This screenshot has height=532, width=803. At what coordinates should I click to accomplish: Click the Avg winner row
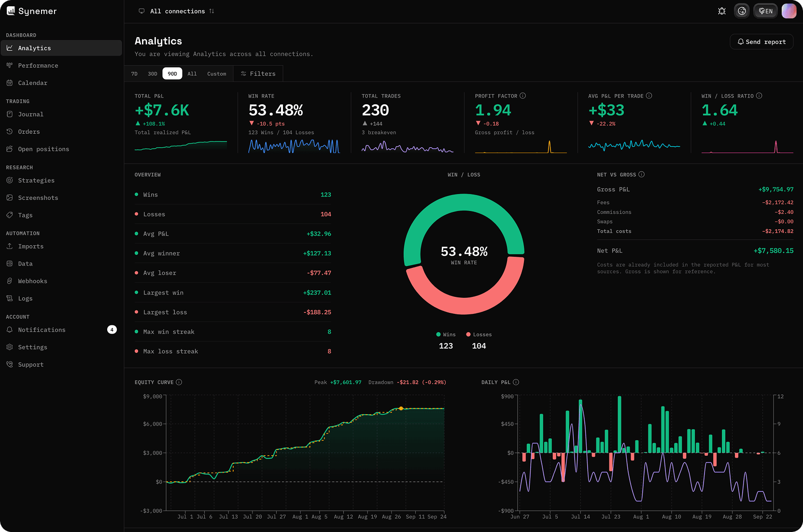pos(233,253)
